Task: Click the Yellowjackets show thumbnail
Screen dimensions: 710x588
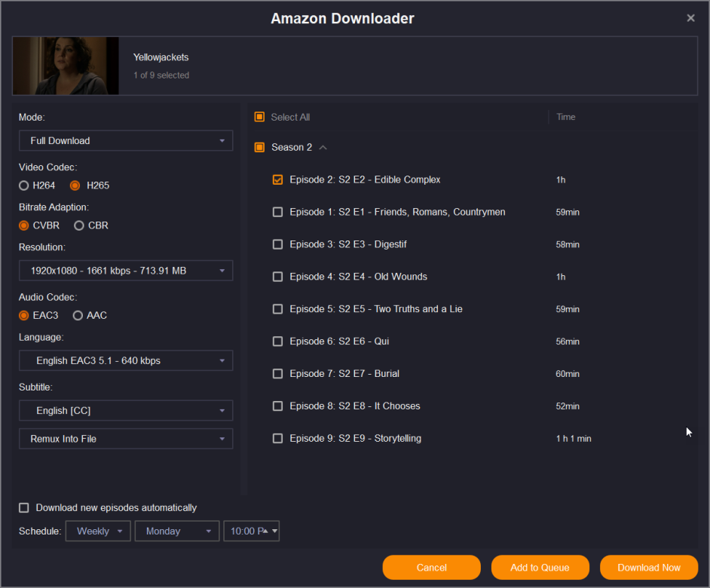Action: [x=66, y=66]
